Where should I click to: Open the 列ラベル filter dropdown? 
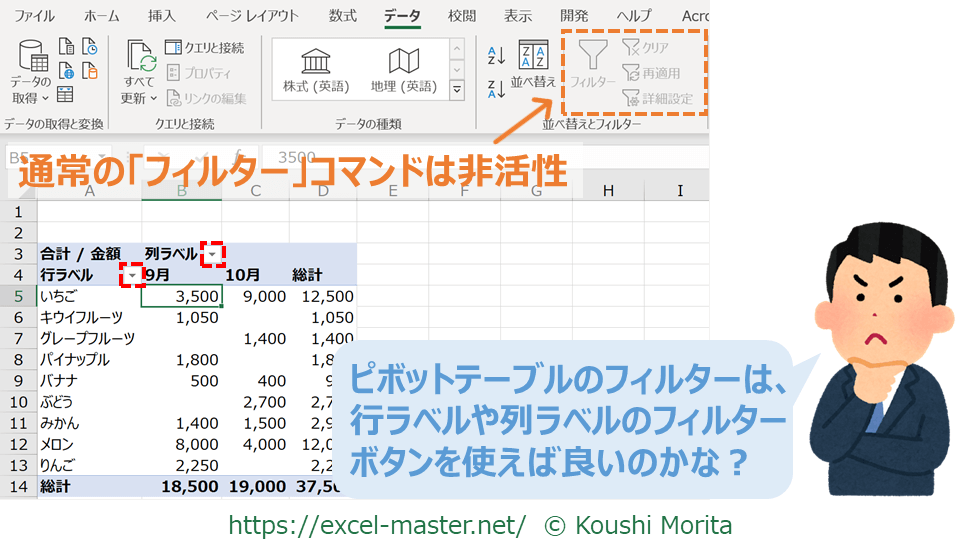click(212, 255)
